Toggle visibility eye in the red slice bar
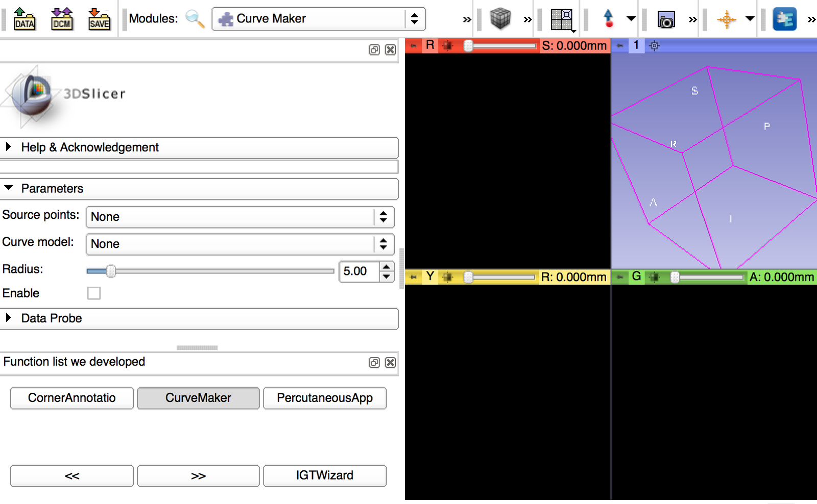Viewport: 817px width, 504px height. point(448,45)
